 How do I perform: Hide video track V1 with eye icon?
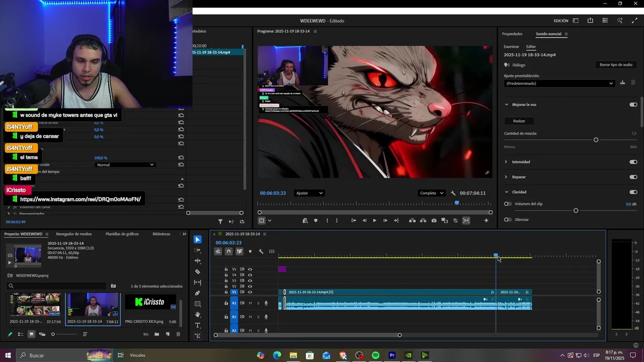[250, 292]
